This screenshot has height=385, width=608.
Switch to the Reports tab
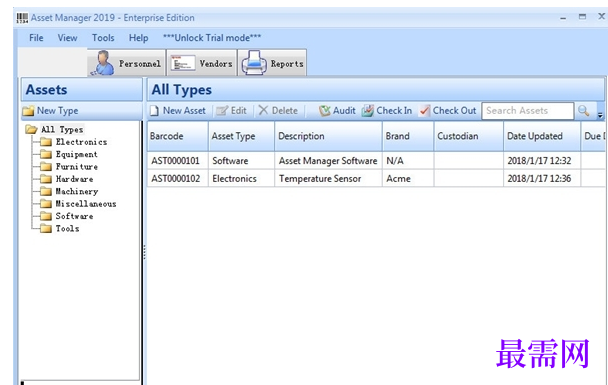click(272, 63)
